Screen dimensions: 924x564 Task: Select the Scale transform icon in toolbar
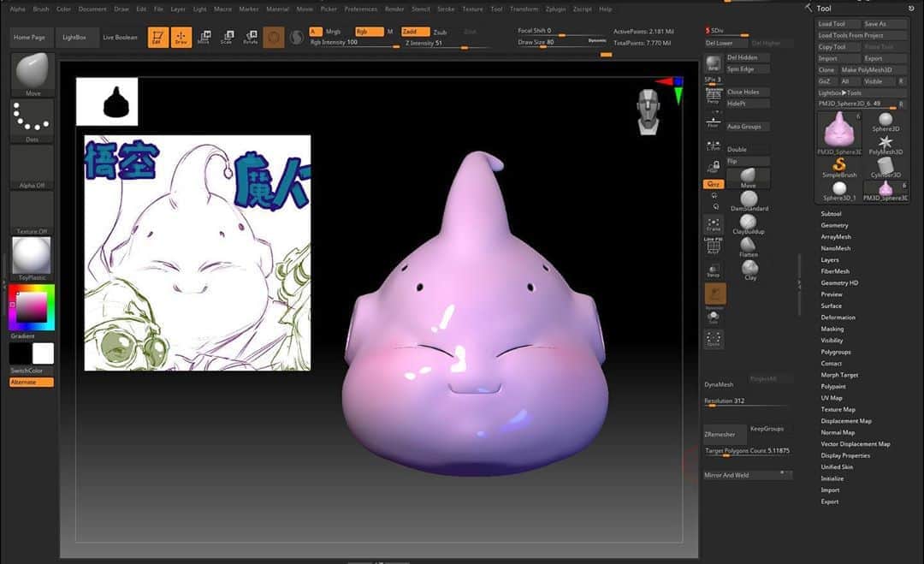(x=227, y=37)
